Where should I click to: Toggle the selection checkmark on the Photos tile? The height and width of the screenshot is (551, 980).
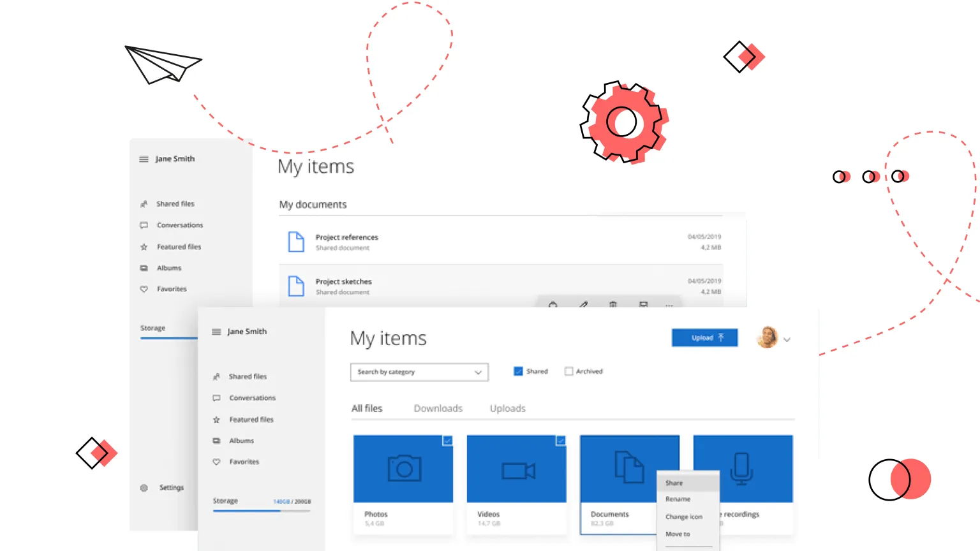tap(447, 440)
